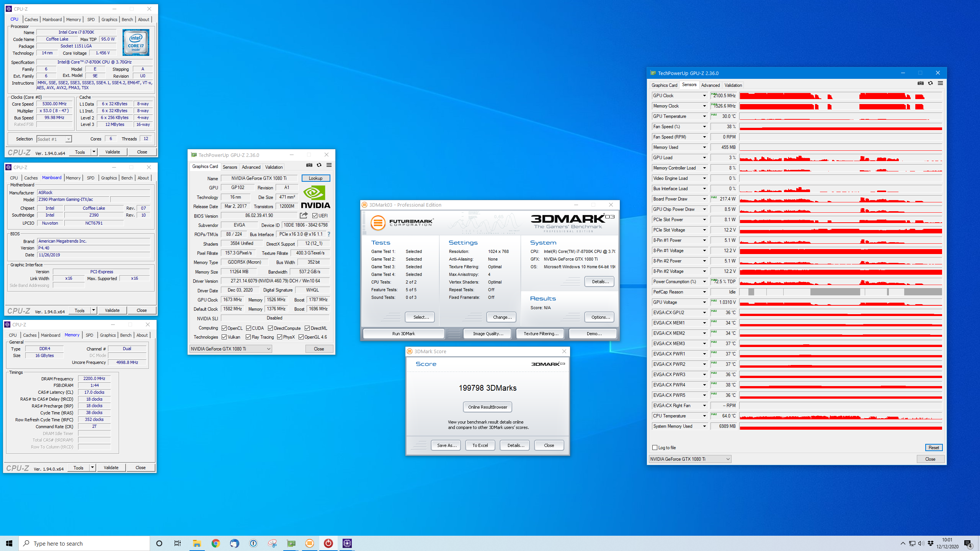Toggle the UEFI checkbox in GPU-Z
Screen dimensions: 980x551
pos(315,216)
